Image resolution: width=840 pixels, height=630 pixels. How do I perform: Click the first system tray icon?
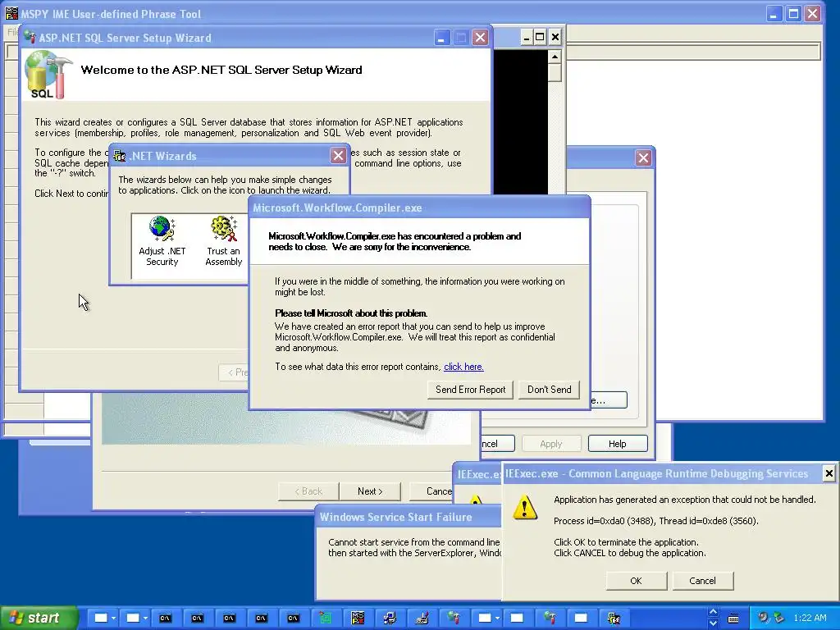click(763, 618)
